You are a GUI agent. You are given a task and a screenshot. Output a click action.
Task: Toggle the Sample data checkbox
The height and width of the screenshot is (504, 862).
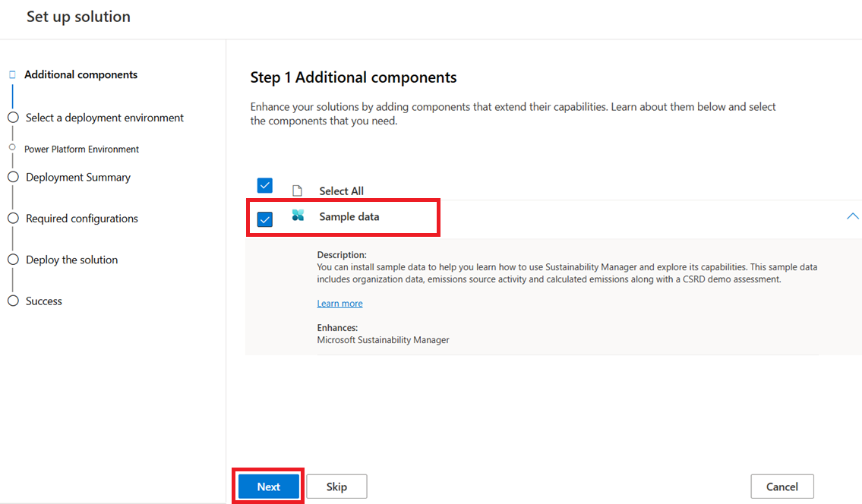[264, 219]
